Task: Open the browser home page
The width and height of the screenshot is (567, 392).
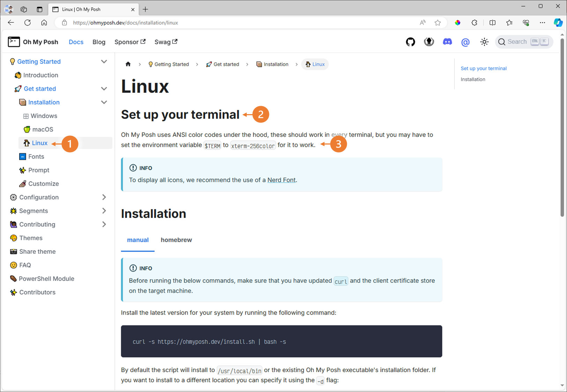Action: [44, 23]
